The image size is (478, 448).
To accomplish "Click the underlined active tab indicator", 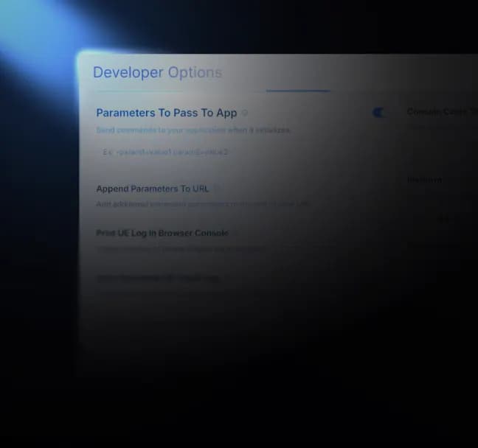I will tap(298, 91).
